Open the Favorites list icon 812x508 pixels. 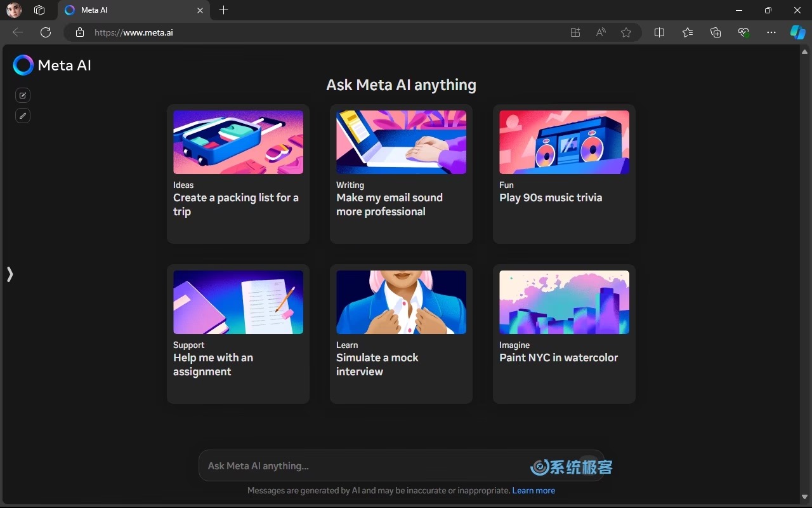(688, 32)
